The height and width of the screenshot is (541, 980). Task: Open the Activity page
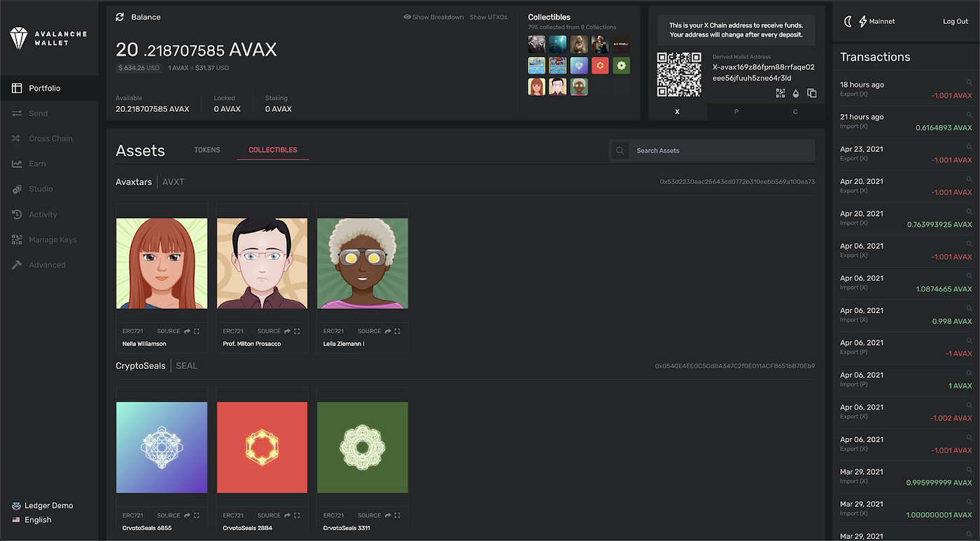tap(49, 214)
